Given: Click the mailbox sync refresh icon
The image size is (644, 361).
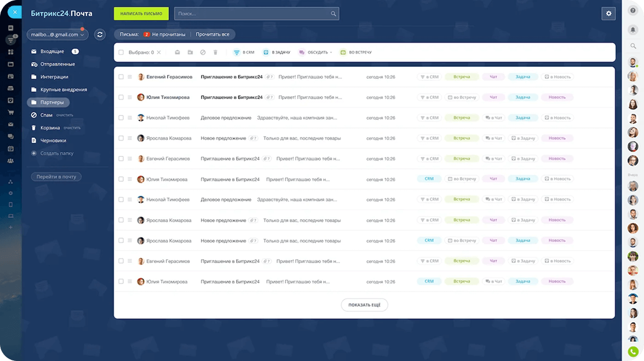Looking at the screenshot, I should coord(100,34).
